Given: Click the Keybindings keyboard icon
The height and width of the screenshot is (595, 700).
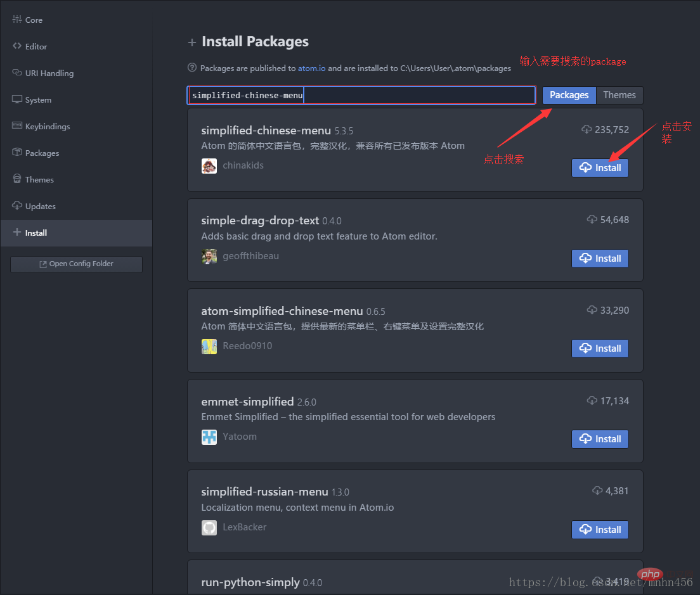Looking at the screenshot, I should click(x=17, y=125).
